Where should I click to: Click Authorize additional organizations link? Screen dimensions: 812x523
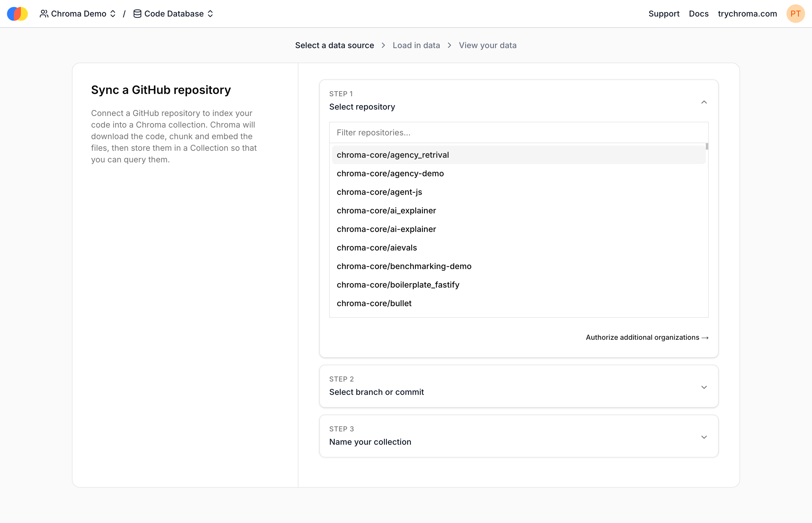tap(647, 337)
